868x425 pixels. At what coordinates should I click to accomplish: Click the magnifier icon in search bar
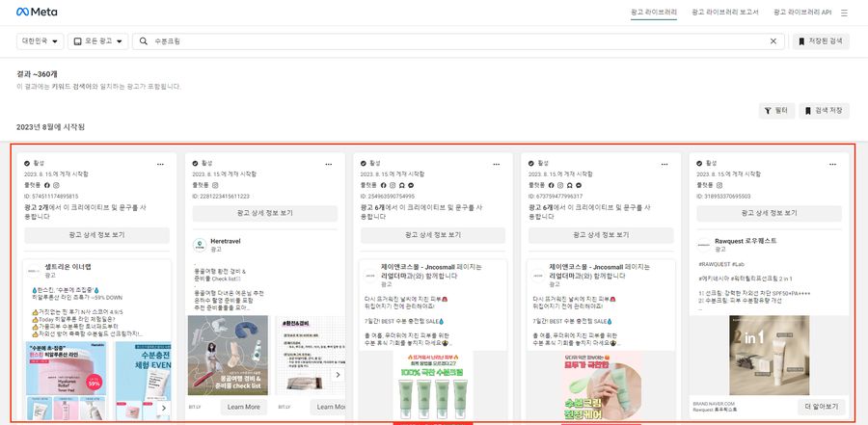[x=144, y=40]
